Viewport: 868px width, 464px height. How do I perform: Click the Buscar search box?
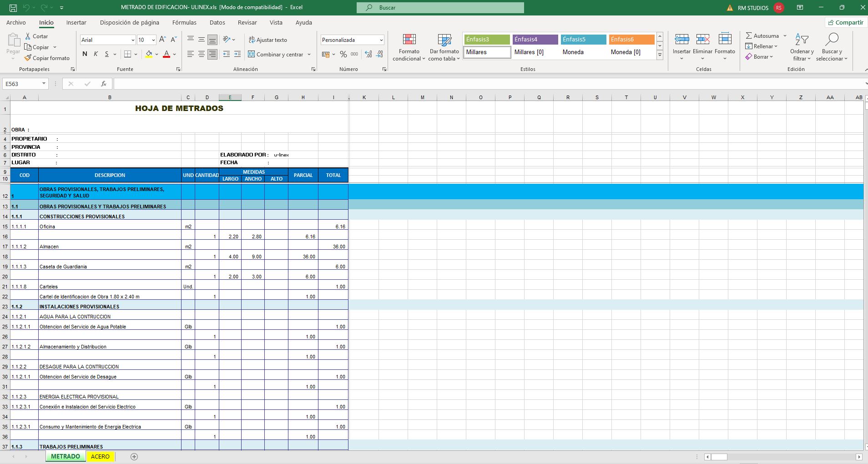(x=440, y=8)
